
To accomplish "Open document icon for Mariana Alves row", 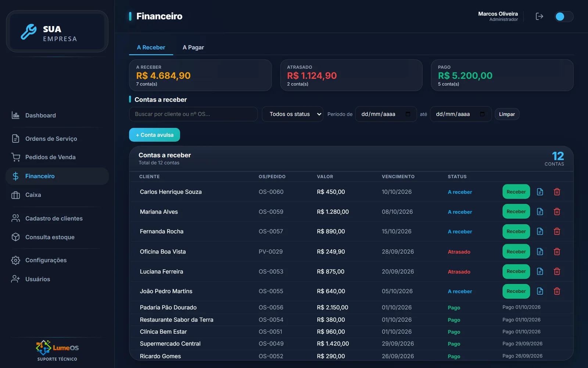I will click(x=540, y=212).
